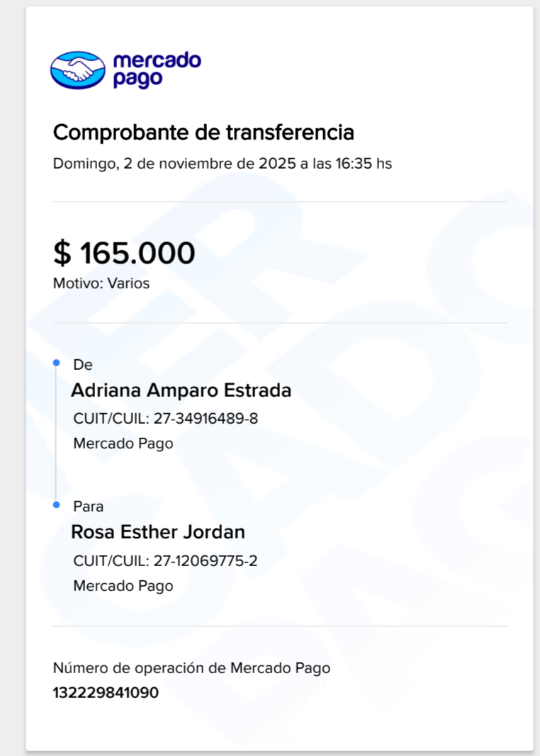Click the vertical line connecting sender and recipient
The width and height of the screenshot is (540, 756).
(56, 434)
